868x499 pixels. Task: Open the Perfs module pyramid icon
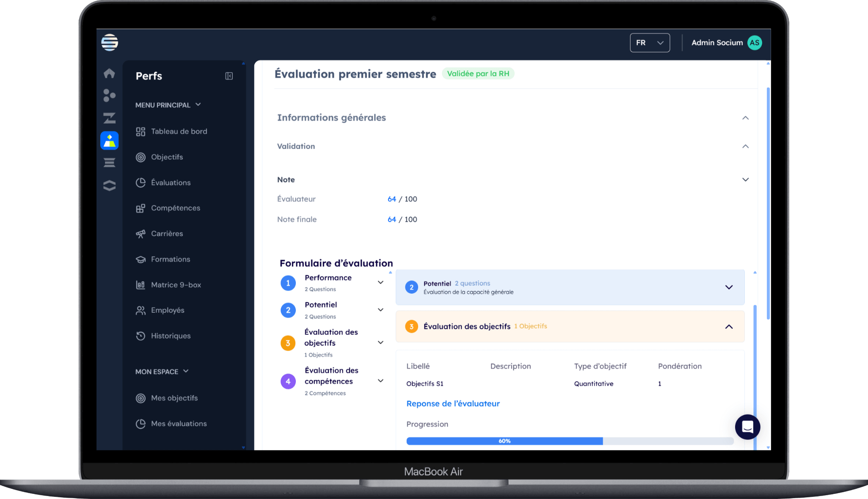click(x=109, y=141)
